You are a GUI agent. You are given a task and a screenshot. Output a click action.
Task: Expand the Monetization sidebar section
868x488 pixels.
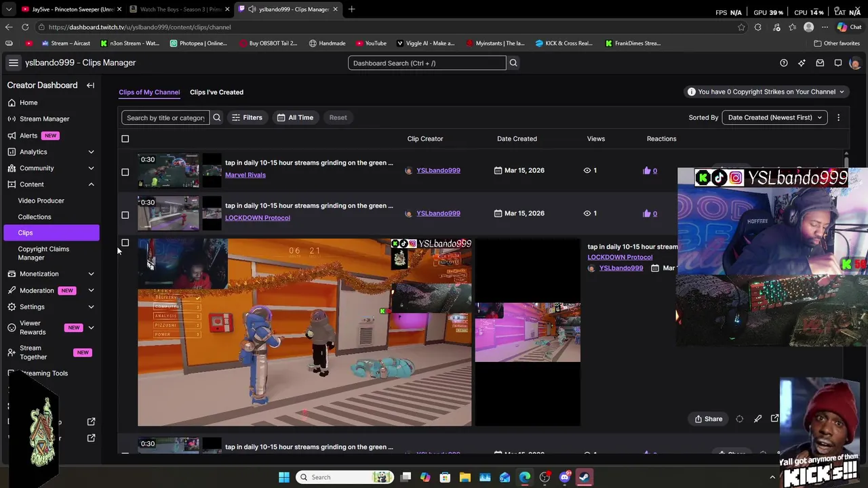pos(91,274)
